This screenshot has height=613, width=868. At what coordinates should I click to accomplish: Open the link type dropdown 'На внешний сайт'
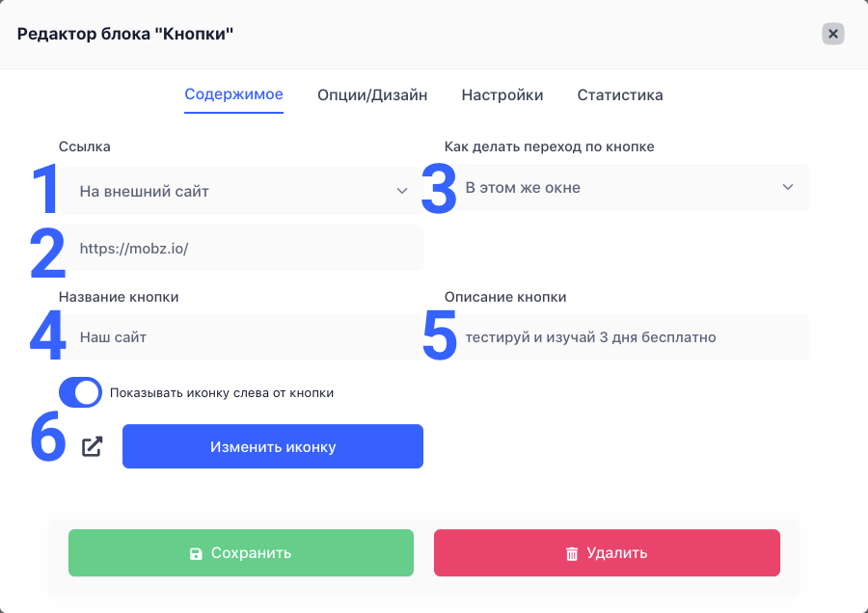[241, 191]
